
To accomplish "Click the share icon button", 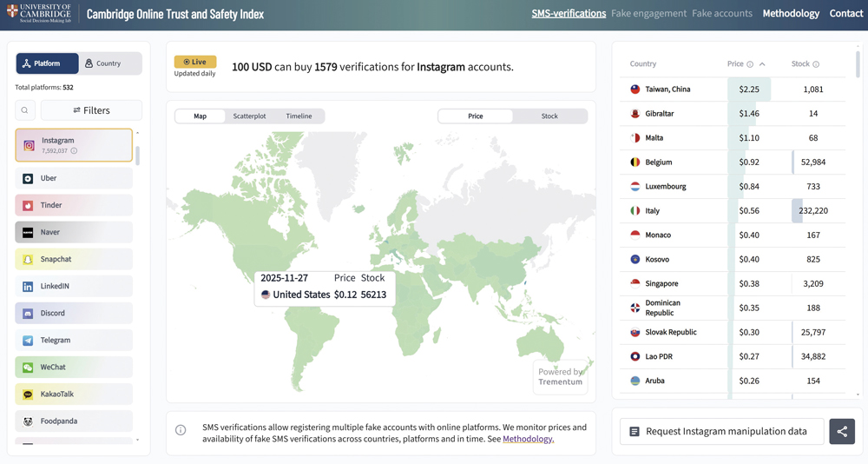I will [841, 432].
